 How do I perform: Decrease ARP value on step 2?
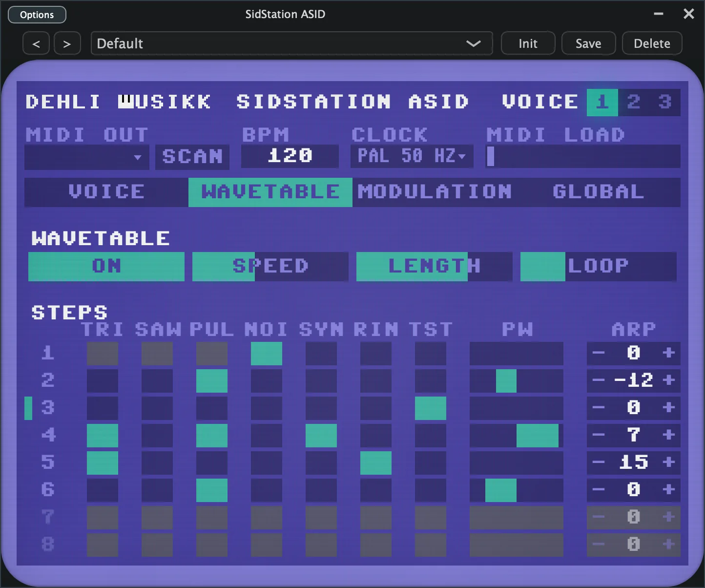[x=599, y=380]
